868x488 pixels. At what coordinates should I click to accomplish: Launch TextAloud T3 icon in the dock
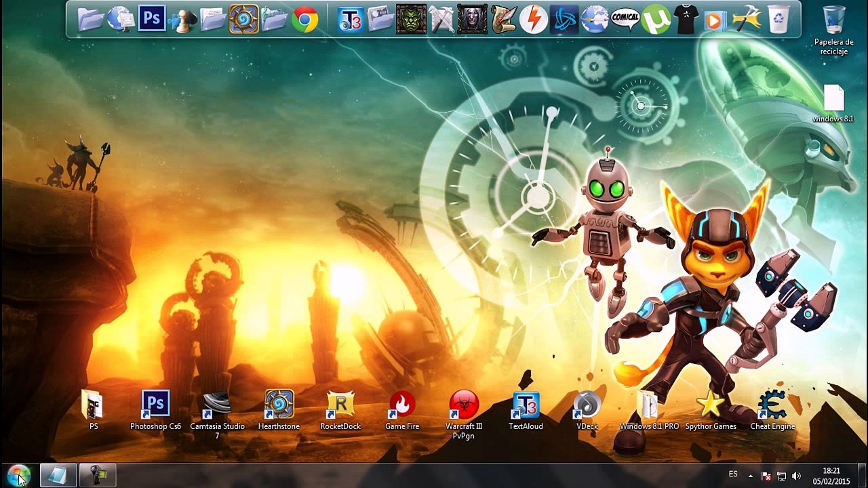351,19
